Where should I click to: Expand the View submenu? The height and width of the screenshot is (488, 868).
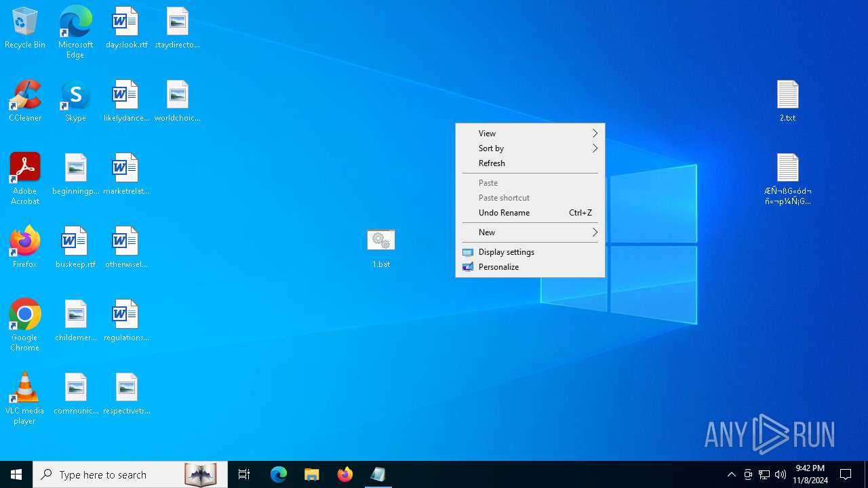pos(530,134)
